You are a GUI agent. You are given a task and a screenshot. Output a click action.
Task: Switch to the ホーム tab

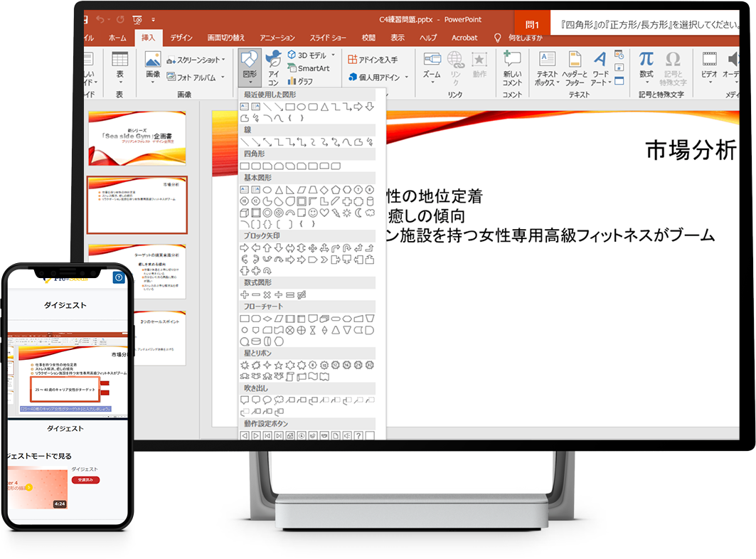(x=117, y=38)
